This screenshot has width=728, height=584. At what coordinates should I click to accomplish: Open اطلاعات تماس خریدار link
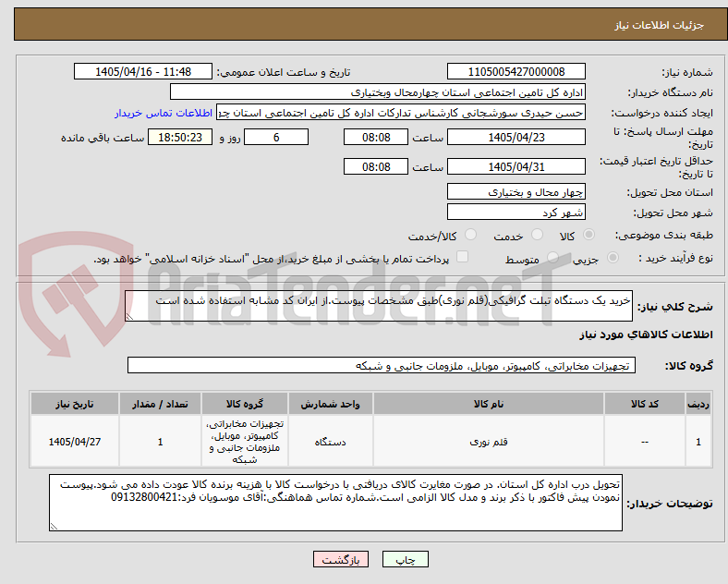164,113
